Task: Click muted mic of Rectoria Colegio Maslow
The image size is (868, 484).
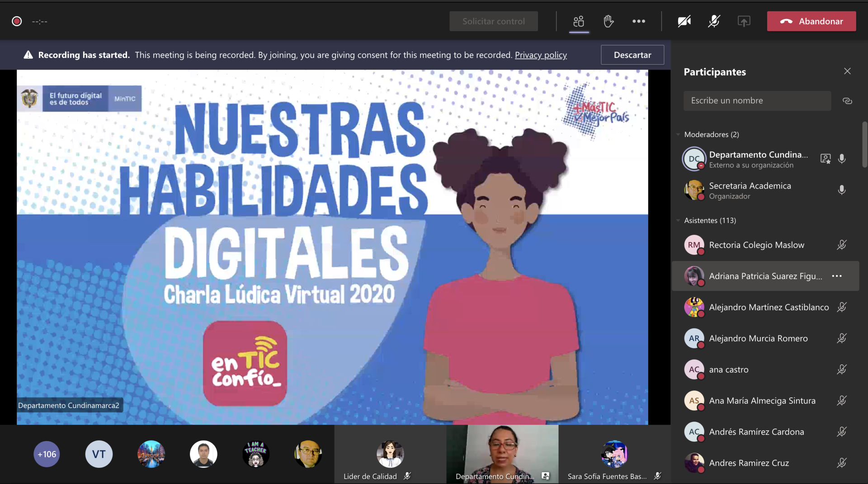Action: [x=842, y=245]
